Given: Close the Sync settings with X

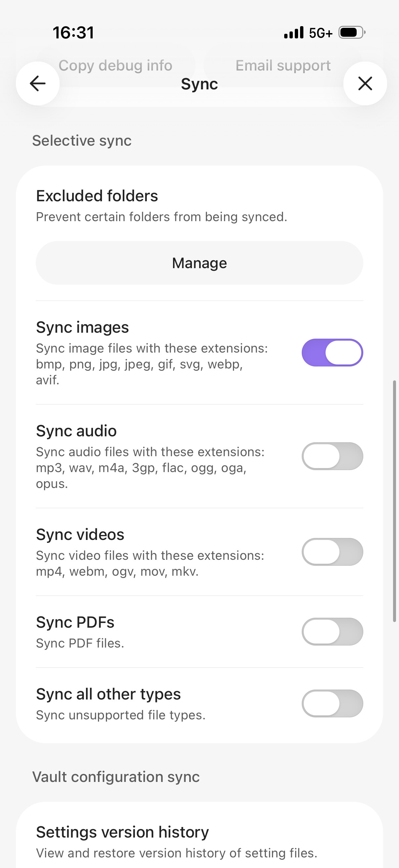Looking at the screenshot, I should click(x=365, y=83).
